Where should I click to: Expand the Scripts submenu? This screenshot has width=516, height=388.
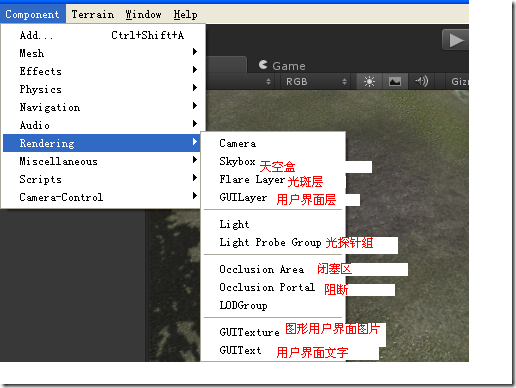[x=102, y=179]
